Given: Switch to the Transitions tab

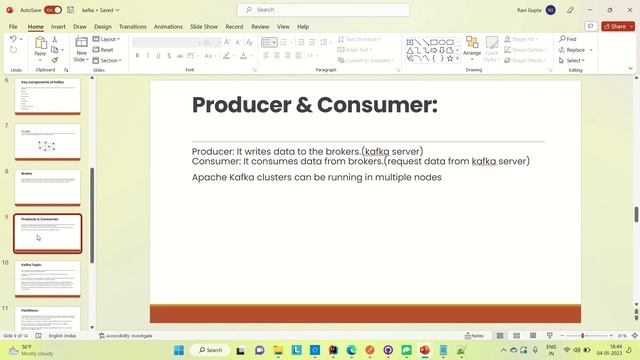Looking at the screenshot, I should [x=133, y=27].
